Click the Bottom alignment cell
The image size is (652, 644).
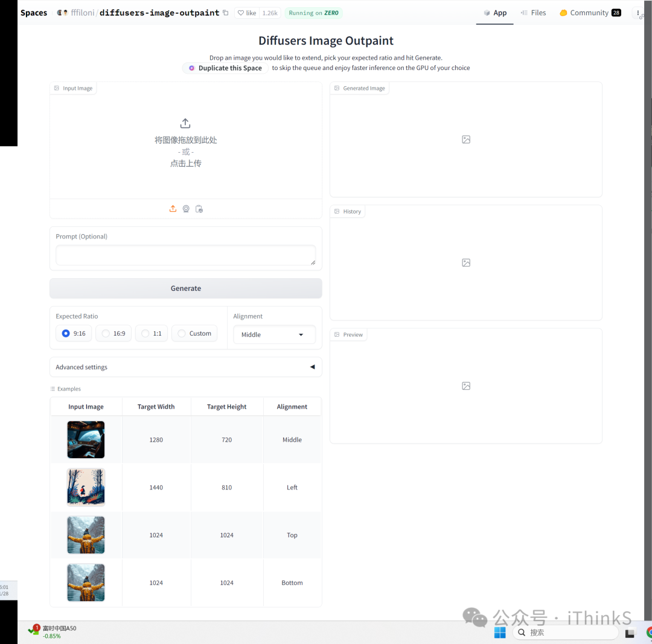pos(292,583)
